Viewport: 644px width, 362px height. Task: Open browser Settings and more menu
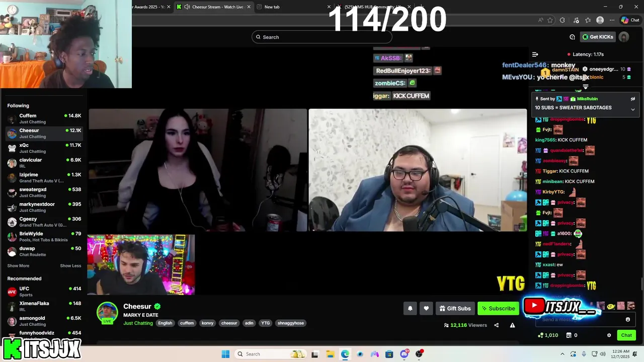pos(612,20)
